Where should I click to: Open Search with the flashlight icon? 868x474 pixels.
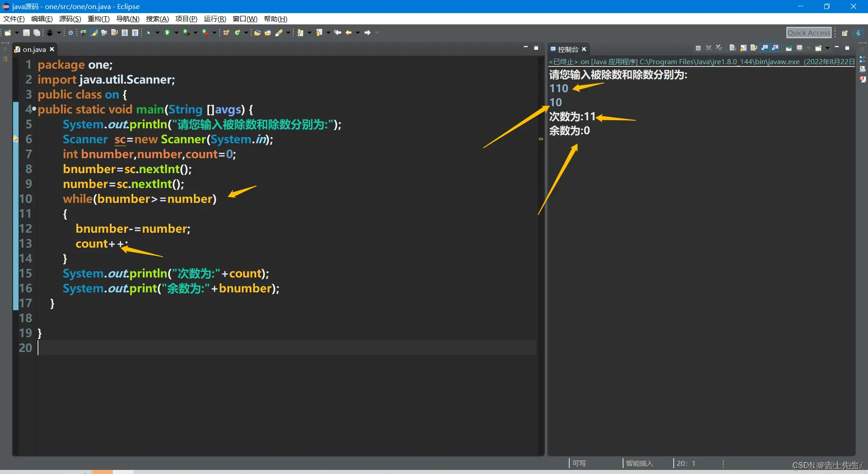(x=279, y=33)
